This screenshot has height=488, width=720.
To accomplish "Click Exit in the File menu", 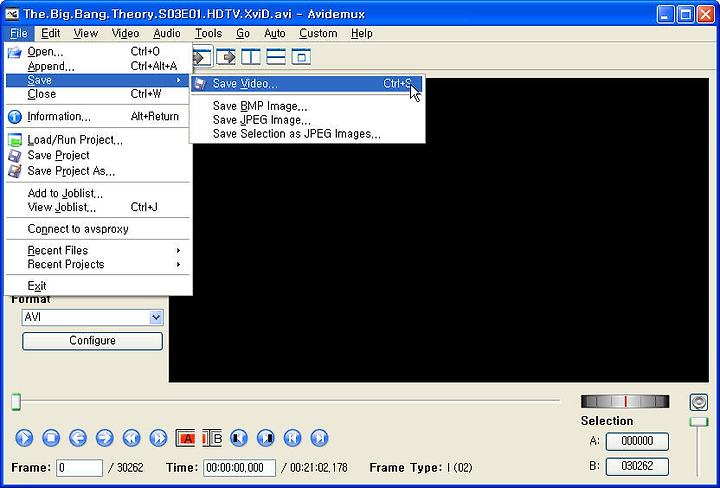I will (x=97, y=286).
